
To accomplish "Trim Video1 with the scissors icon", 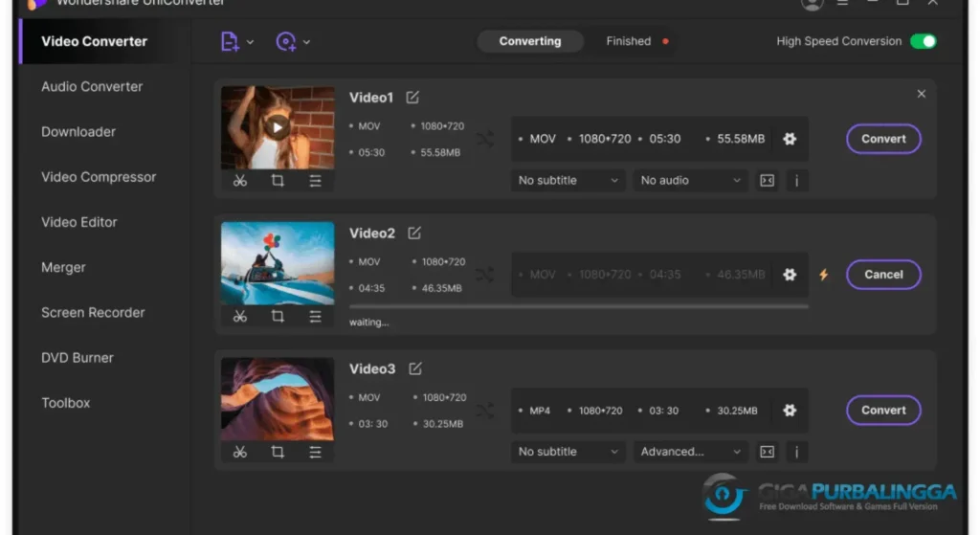I will click(x=240, y=181).
